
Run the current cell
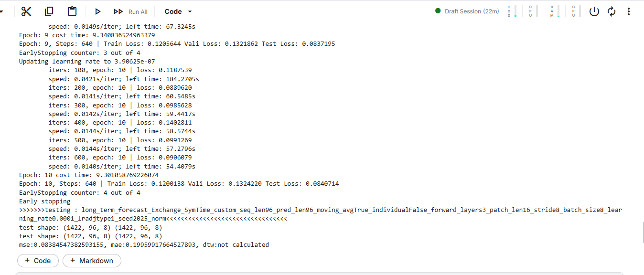click(x=98, y=11)
